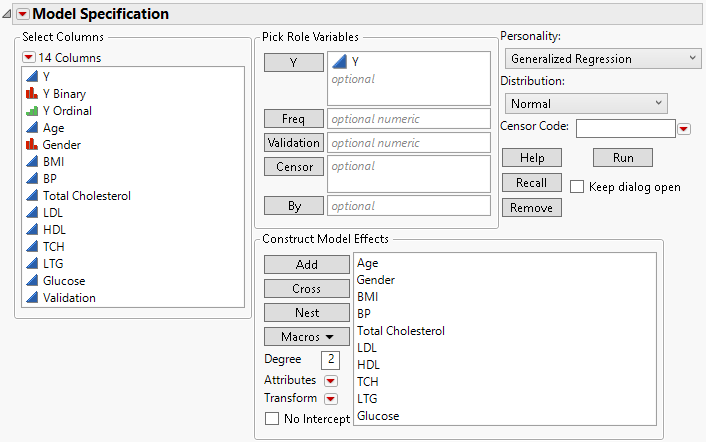Click the Gender nominal type icon

(x=31, y=144)
